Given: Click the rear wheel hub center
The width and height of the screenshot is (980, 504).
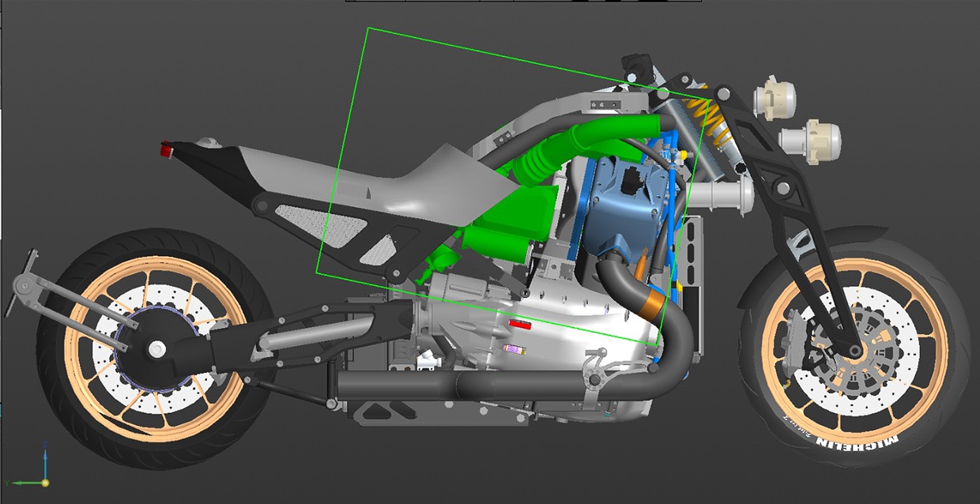Looking at the screenshot, I should (x=156, y=348).
